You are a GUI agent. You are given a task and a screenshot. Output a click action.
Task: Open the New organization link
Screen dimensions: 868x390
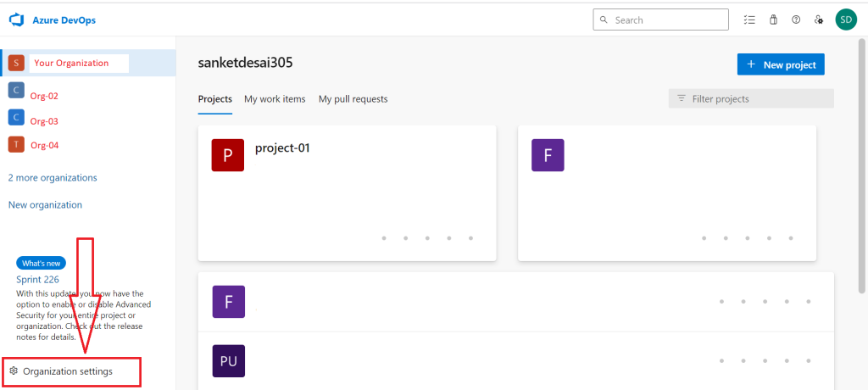pos(45,205)
